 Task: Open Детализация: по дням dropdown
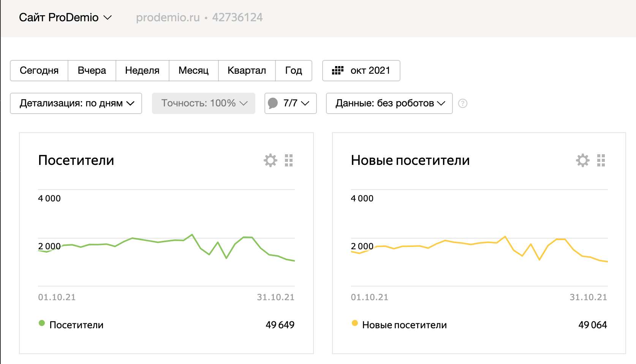[76, 103]
